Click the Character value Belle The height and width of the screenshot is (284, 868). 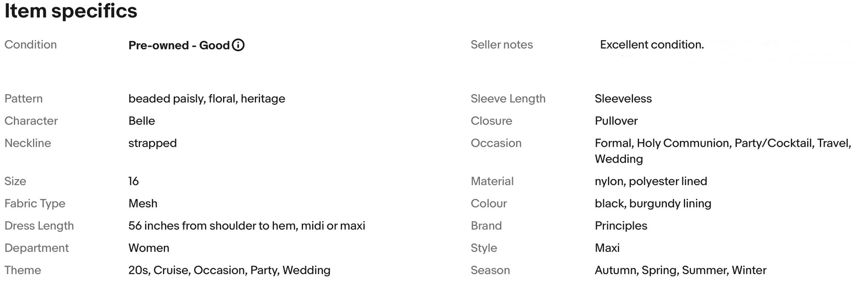click(x=142, y=121)
